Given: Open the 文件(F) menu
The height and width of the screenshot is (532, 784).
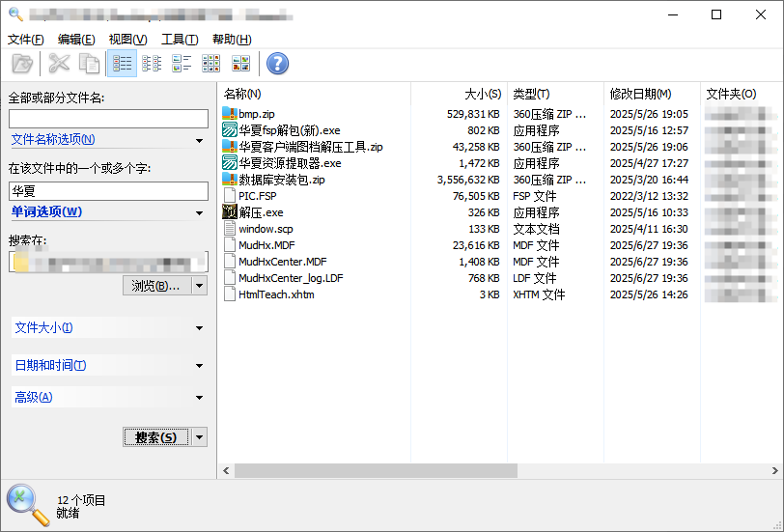Looking at the screenshot, I should (26, 39).
